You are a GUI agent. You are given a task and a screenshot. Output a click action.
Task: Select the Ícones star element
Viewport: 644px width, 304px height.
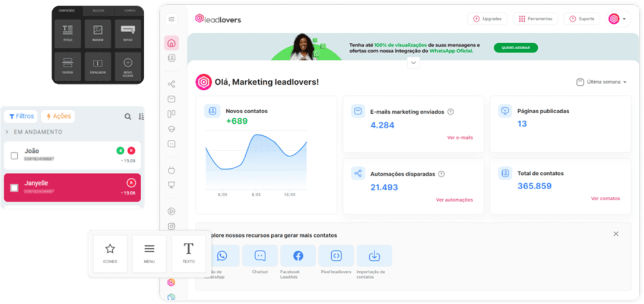110,254
